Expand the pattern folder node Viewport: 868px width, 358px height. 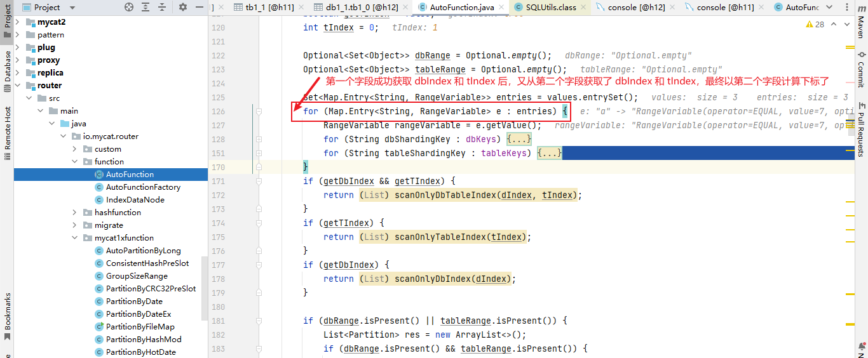pos(17,34)
